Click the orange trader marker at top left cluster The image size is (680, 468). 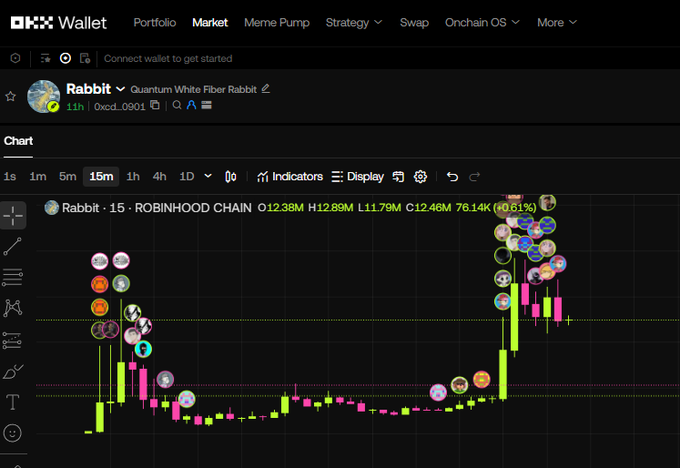(100, 284)
